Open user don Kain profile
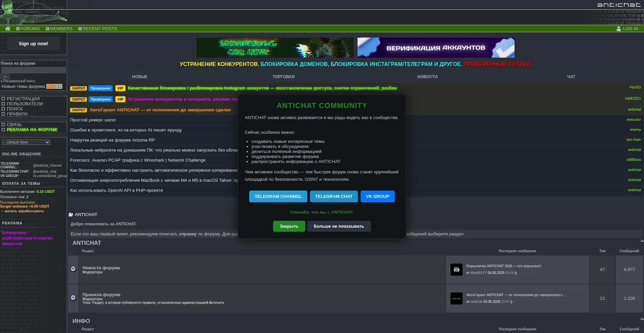 click(x=633, y=140)
